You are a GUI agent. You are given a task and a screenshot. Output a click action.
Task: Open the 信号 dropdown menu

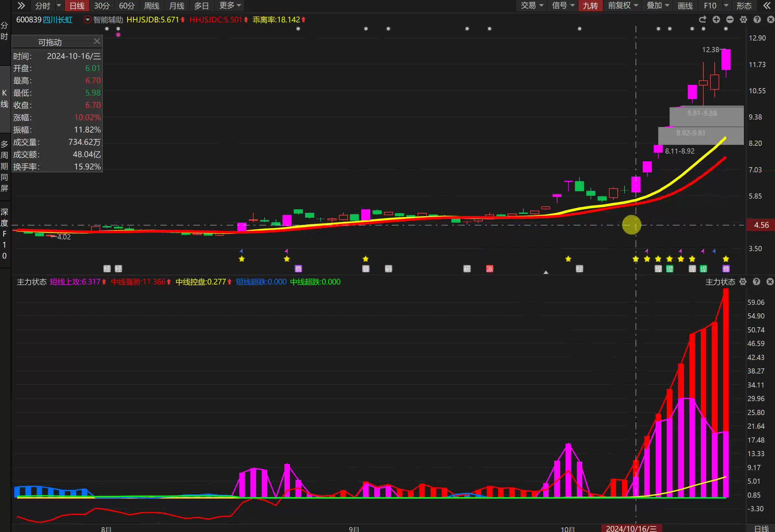(x=563, y=6)
